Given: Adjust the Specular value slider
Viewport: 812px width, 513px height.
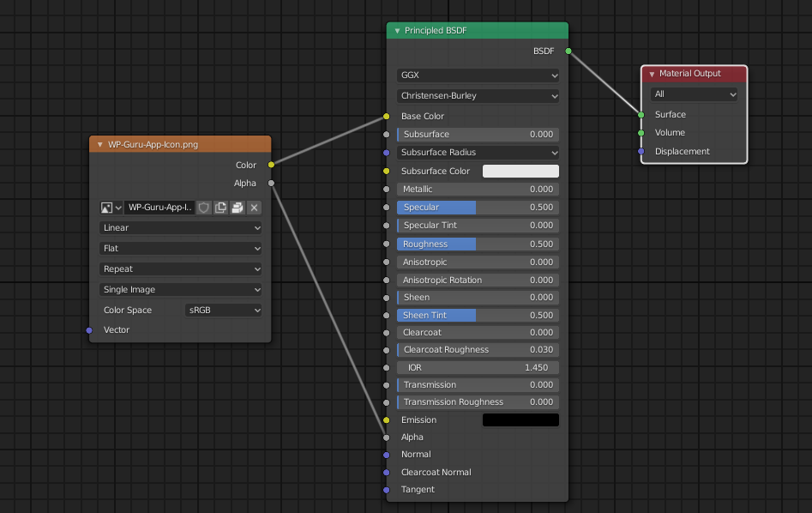Looking at the screenshot, I should coord(478,207).
